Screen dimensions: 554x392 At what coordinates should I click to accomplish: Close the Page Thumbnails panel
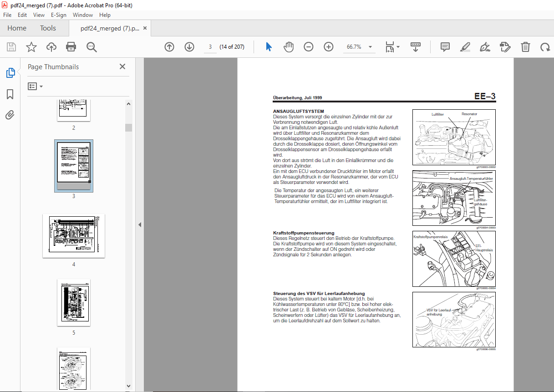click(x=122, y=66)
